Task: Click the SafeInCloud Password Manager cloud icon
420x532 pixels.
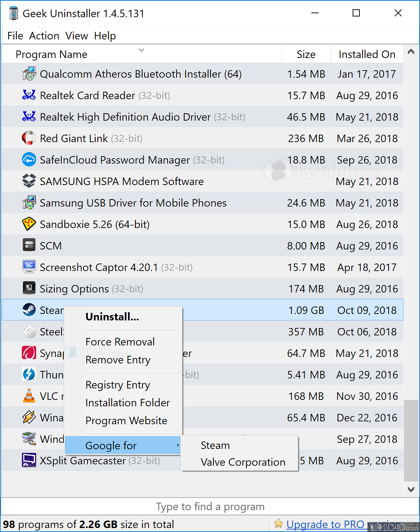Action: coord(29,160)
